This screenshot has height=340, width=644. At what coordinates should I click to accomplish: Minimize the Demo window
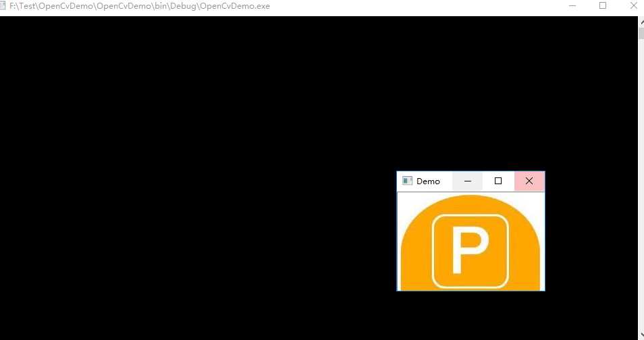tap(467, 181)
